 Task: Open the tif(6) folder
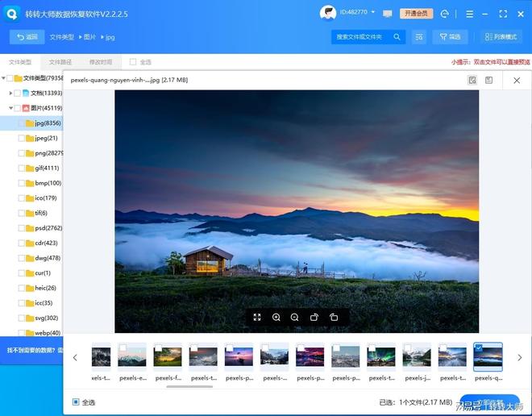tap(36, 213)
